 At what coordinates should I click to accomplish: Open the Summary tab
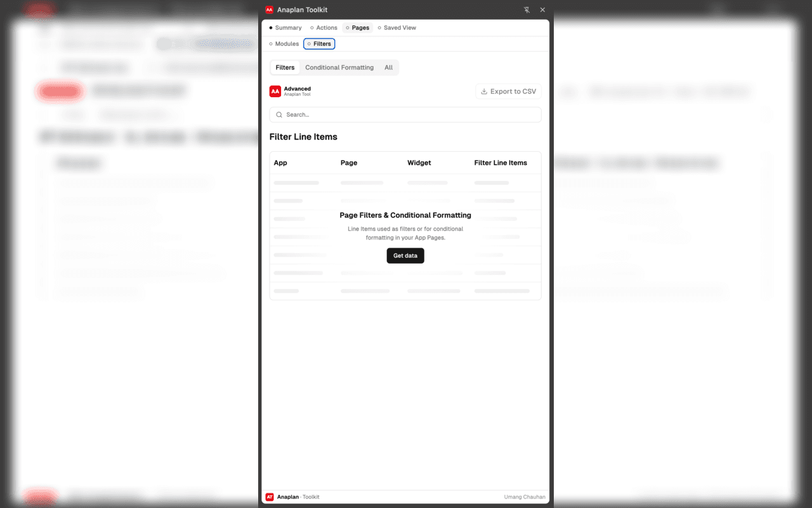[x=285, y=28]
